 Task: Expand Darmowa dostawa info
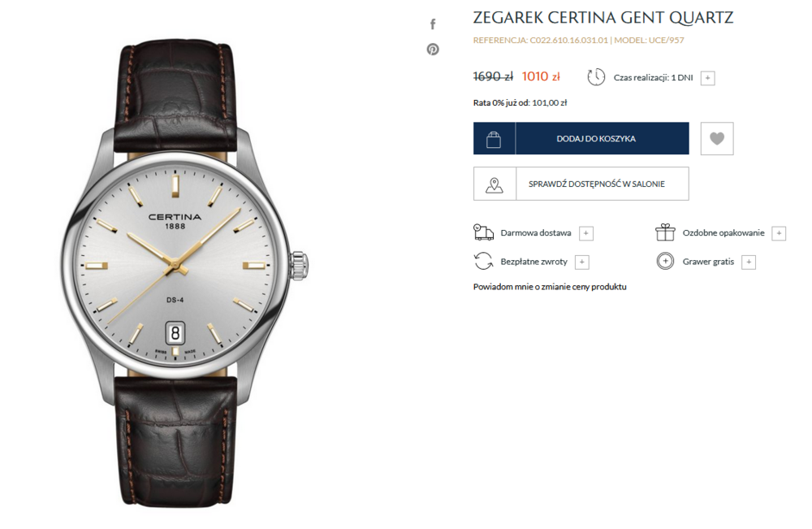585,234
